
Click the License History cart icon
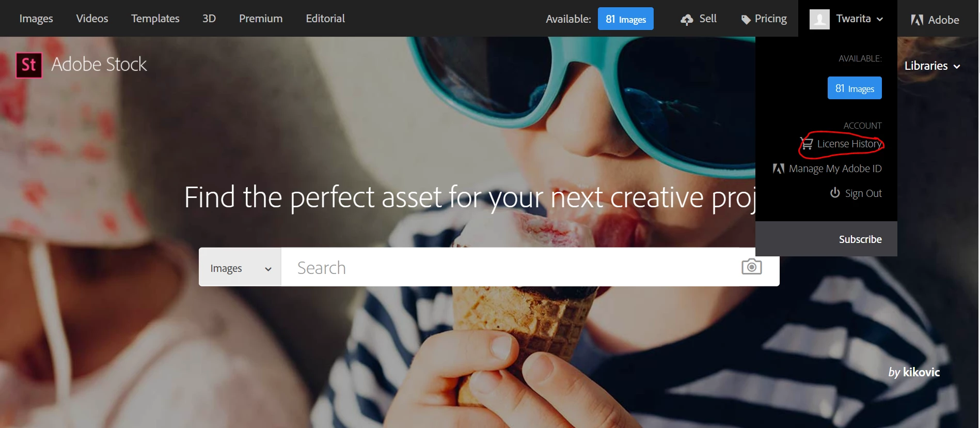click(807, 143)
